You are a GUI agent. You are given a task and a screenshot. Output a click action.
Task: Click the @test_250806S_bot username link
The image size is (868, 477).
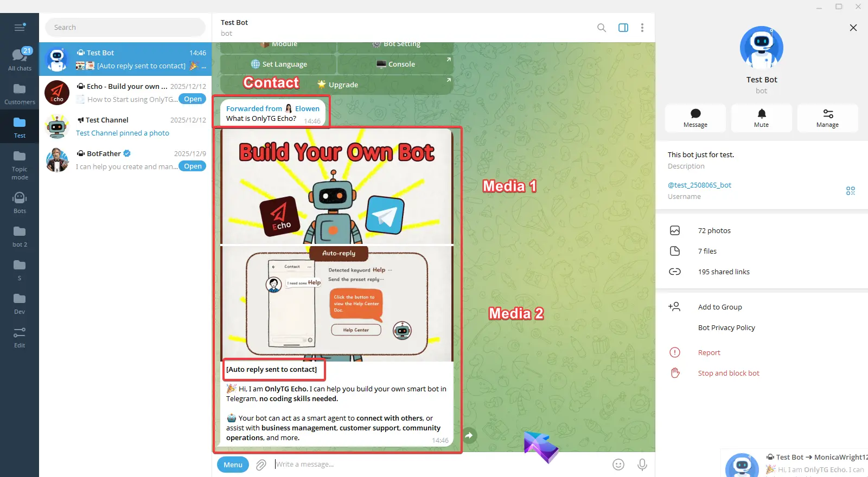699,185
